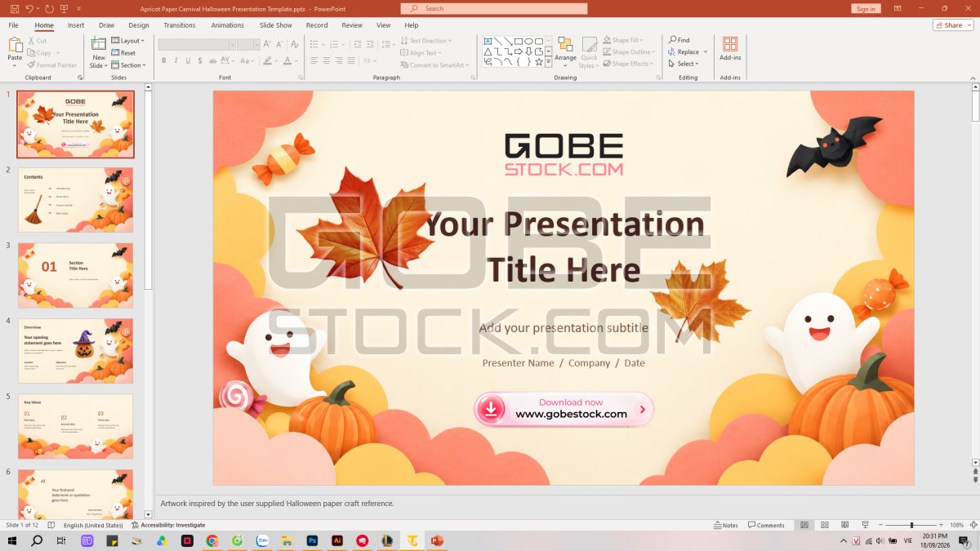
Task: Switch to Slide Sorter view icon
Action: tap(824, 525)
